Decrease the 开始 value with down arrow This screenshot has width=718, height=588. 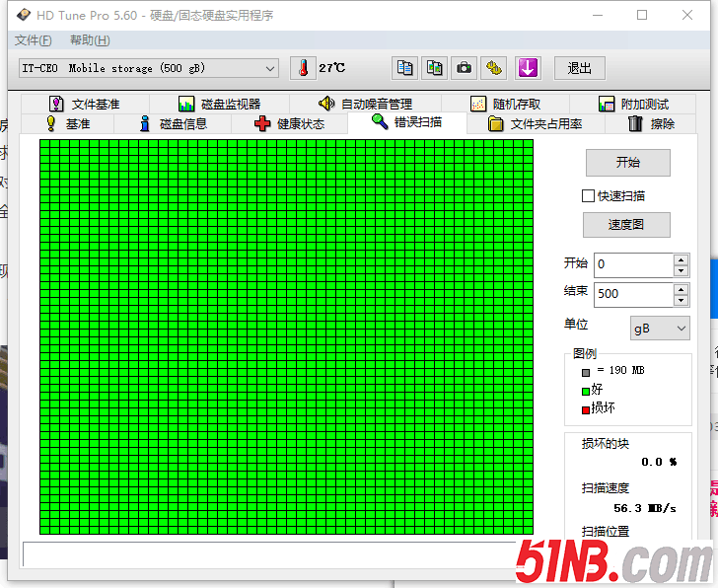[x=682, y=270]
